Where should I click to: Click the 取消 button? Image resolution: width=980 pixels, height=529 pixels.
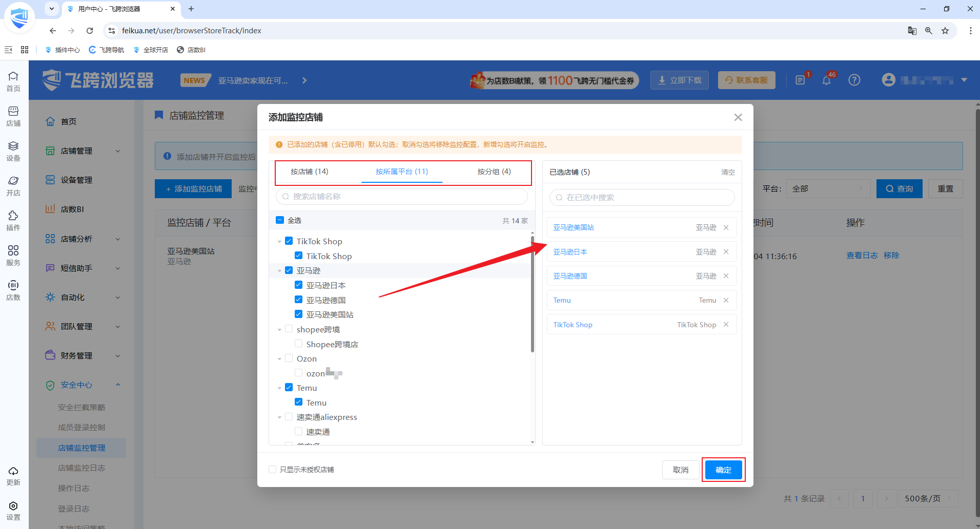pyautogui.click(x=681, y=470)
